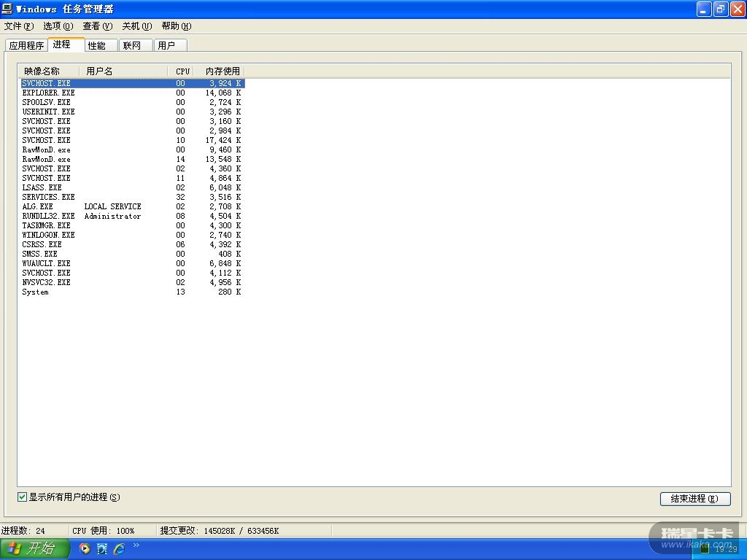Sort by 映像名称 column header
Image resolution: width=747 pixels, height=560 pixels.
(49, 71)
